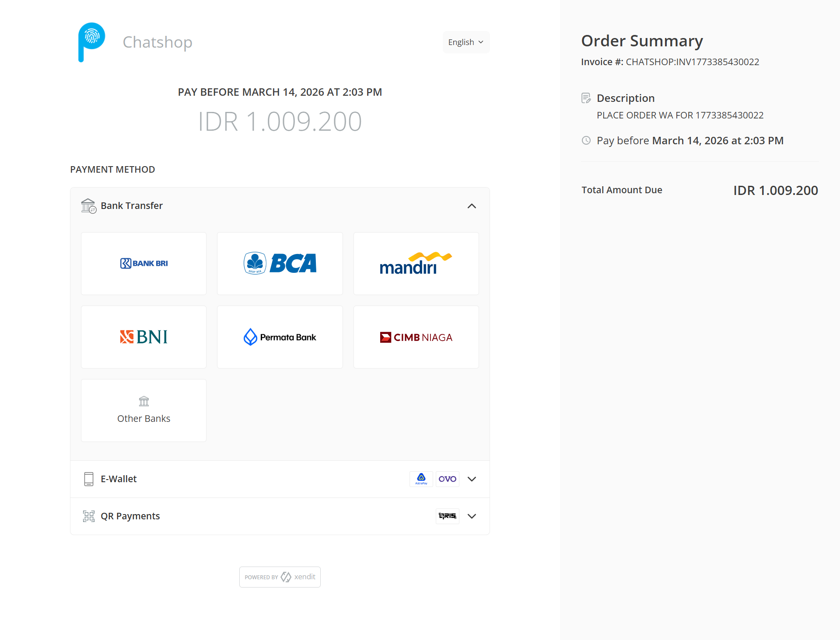Image resolution: width=840 pixels, height=640 pixels.
Task: Select BNI bank transfer option
Action: pyautogui.click(x=143, y=337)
